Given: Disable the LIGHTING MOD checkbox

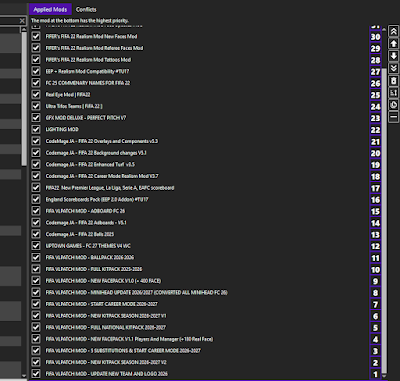Looking at the screenshot, I should 36,129.
